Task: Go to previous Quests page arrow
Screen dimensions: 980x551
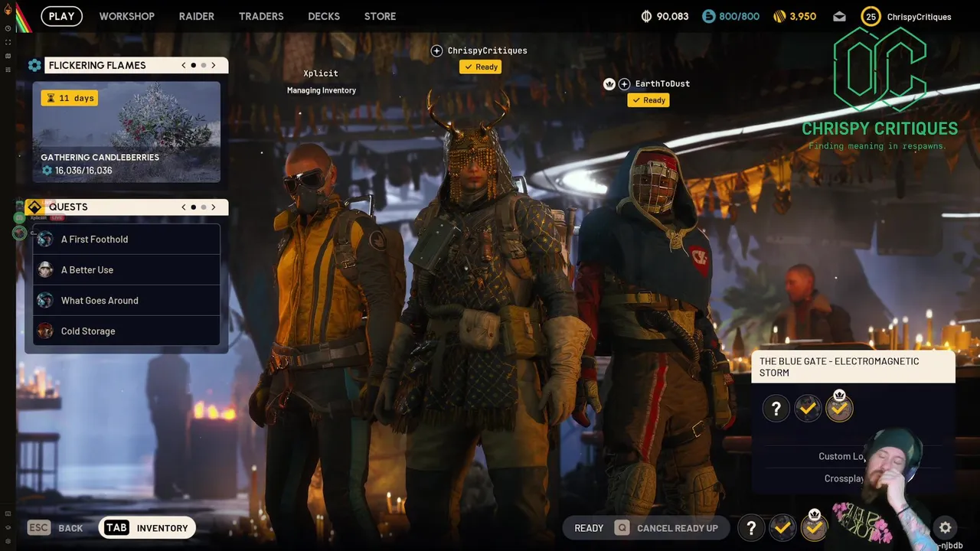Action: [184, 207]
